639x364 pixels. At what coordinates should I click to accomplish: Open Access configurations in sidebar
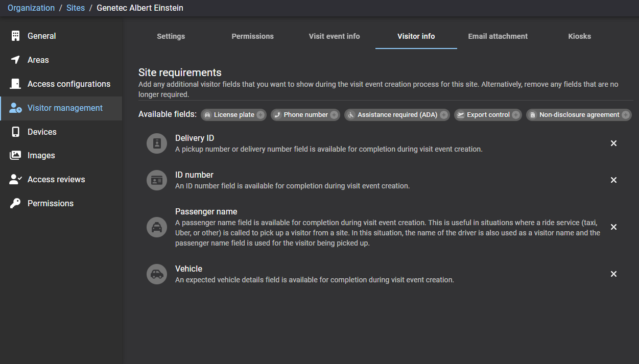coord(68,84)
